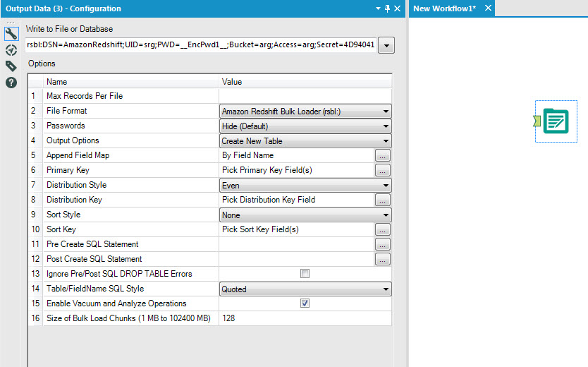This screenshot has height=367, width=588.
Task: Click the Options section label
Action: (42, 64)
